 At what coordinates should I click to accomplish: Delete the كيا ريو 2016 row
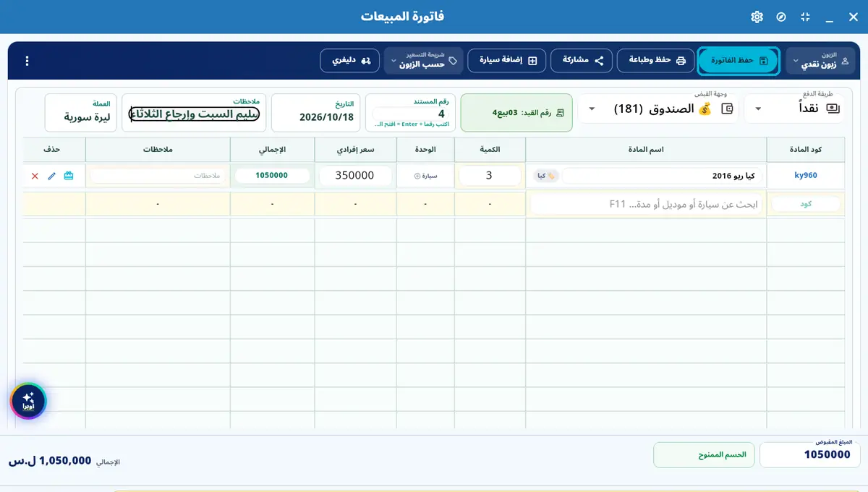35,176
